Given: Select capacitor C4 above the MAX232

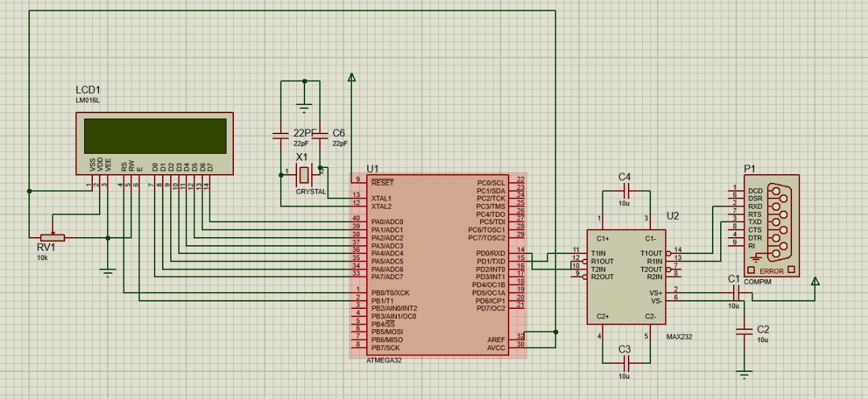Looking at the screenshot, I should [x=625, y=191].
